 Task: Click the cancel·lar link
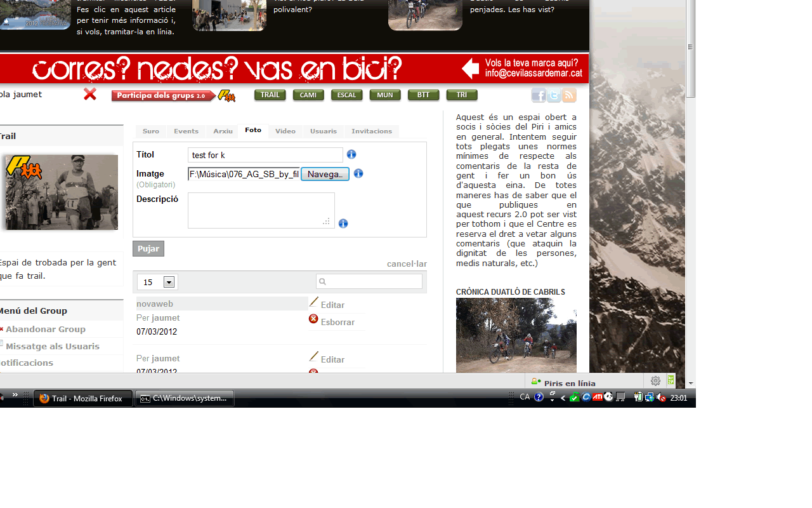(407, 264)
